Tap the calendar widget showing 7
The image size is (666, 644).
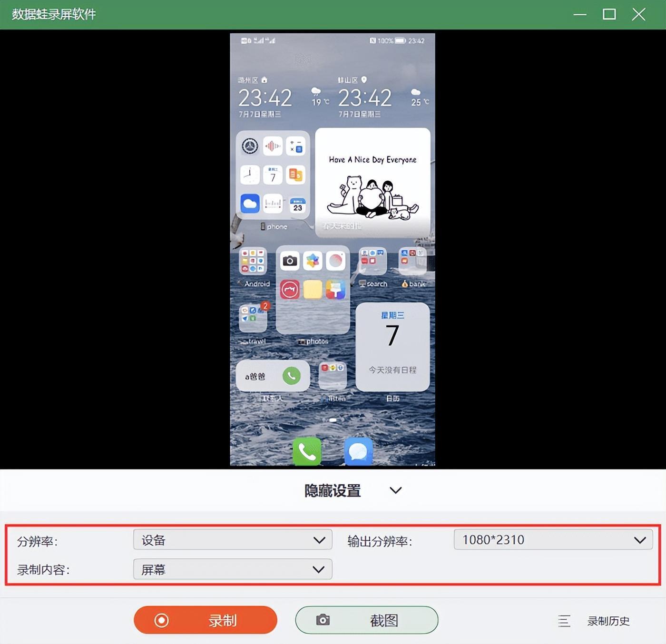(392, 346)
